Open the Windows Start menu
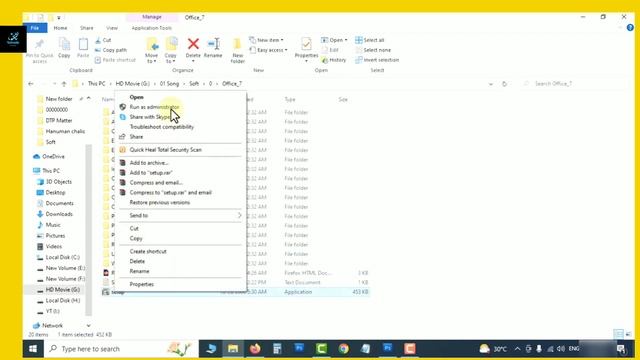Image resolution: width=640 pixels, height=360 pixels. [x=33, y=349]
